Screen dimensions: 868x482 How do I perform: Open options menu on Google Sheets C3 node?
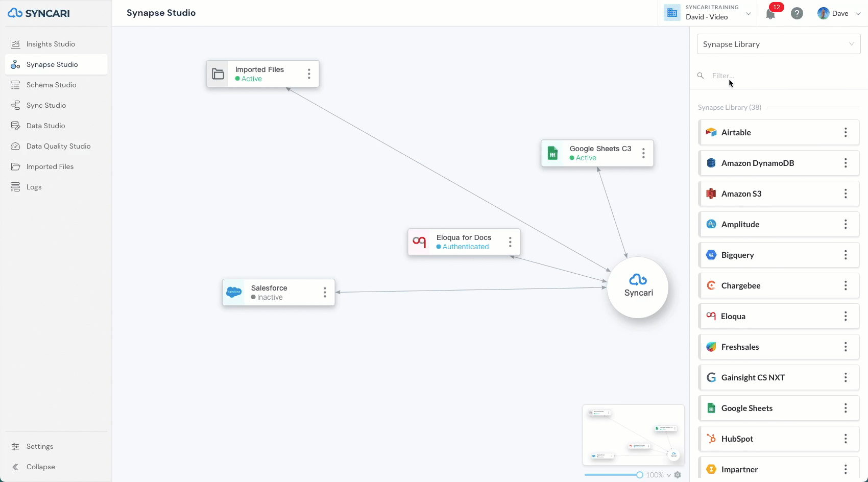[x=643, y=153]
